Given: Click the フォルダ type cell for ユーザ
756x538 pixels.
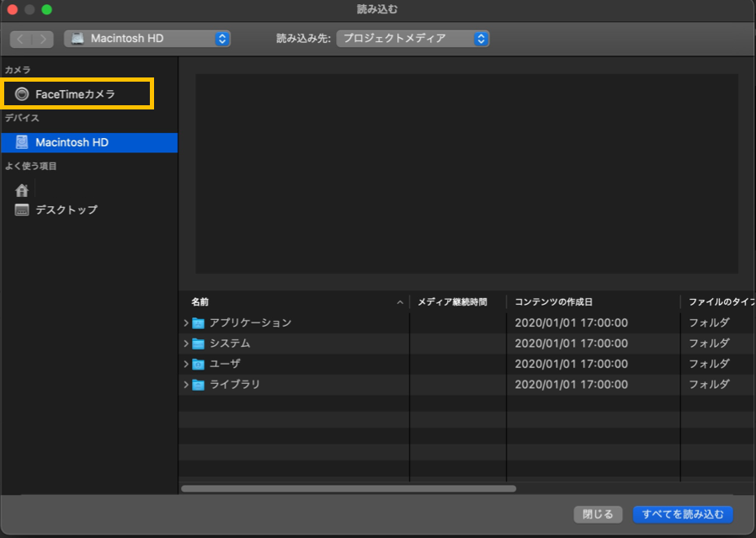Looking at the screenshot, I should (709, 364).
